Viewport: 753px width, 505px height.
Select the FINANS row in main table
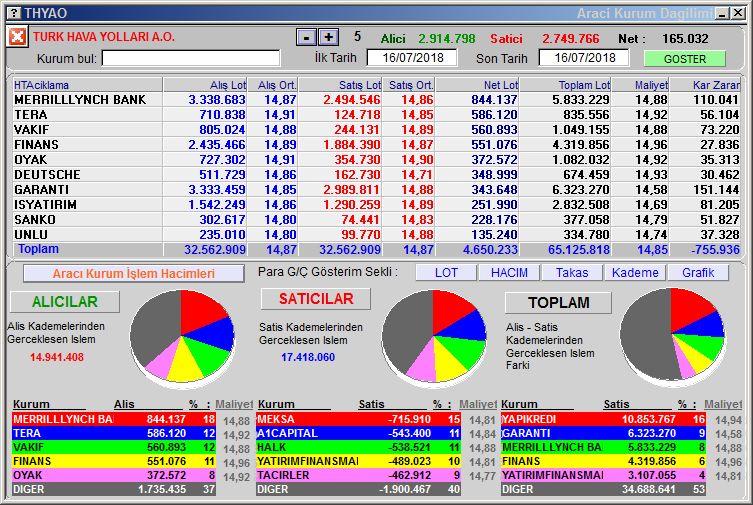click(376, 144)
